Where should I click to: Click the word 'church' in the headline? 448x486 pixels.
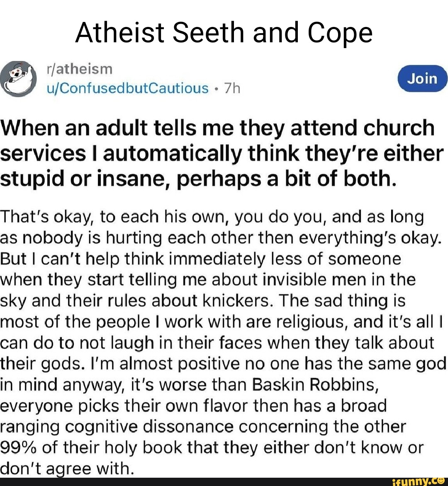[399, 128]
